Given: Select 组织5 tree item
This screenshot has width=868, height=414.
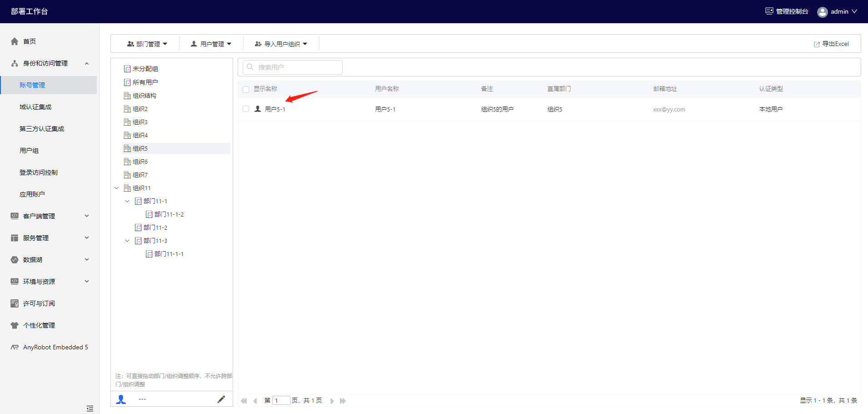Looking at the screenshot, I should (x=140, y=148).
